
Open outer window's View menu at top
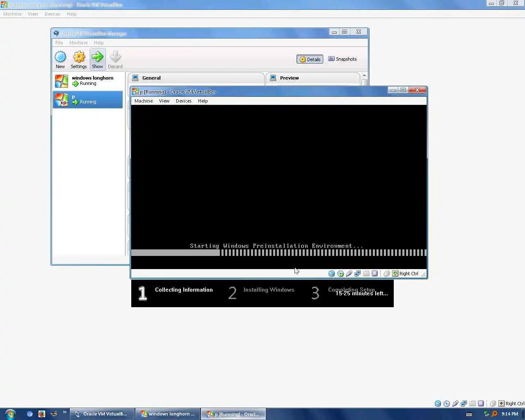tap(33, 14)
